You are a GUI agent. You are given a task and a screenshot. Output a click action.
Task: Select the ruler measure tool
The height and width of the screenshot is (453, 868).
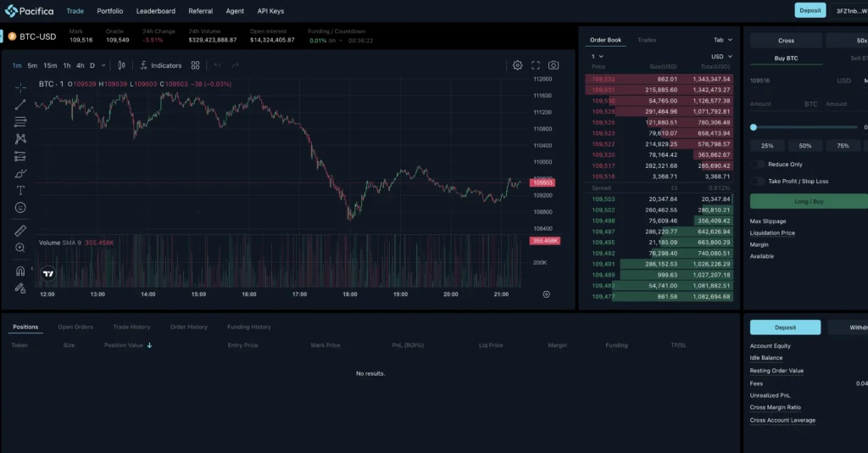click(20, 231)
